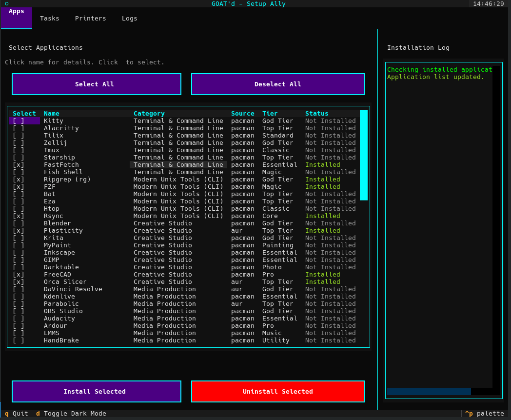
Task: Click the Select All button
Action: click(96, 84)
